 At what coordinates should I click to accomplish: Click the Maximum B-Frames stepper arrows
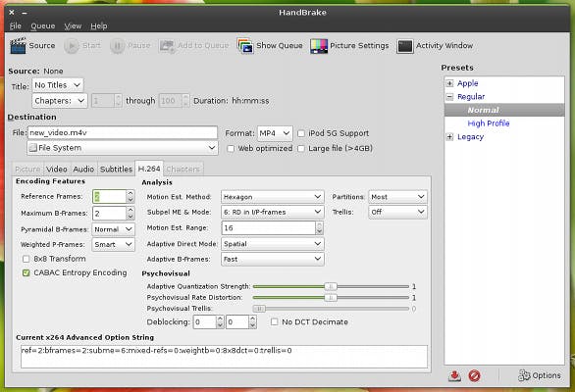coord(131,214)
